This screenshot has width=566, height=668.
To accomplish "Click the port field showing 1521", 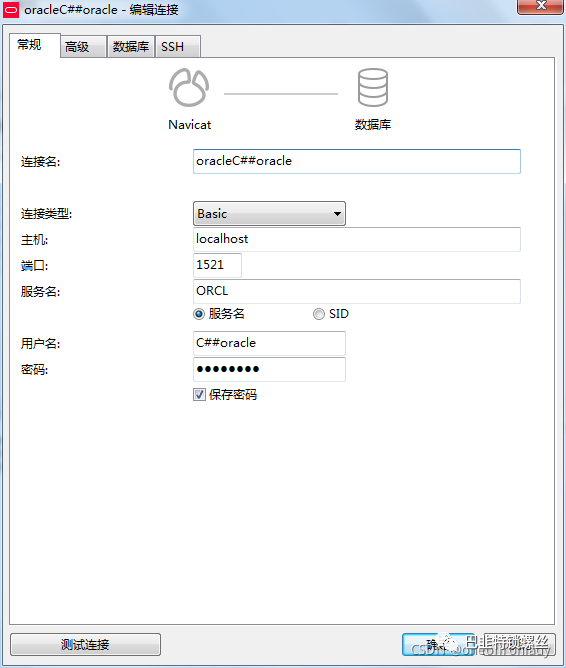I will point(217,265).
